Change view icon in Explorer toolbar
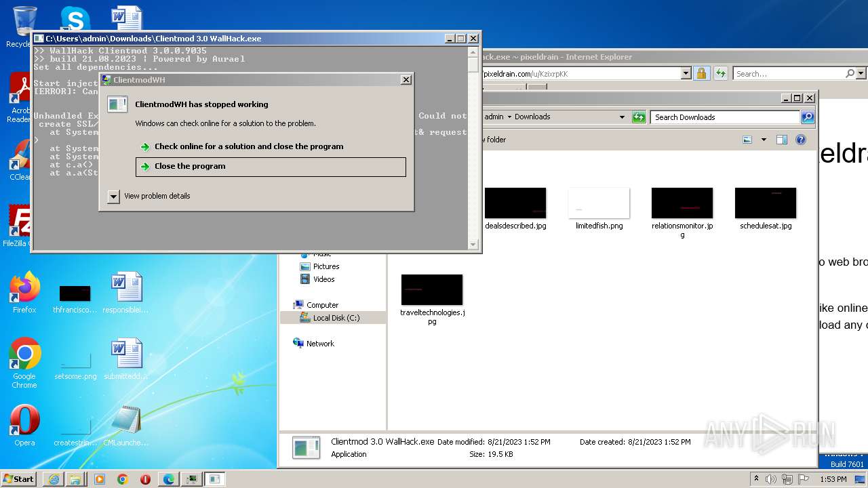Image resolution: width=868 pixels, height=488 pixels. [x=747, y=140]
